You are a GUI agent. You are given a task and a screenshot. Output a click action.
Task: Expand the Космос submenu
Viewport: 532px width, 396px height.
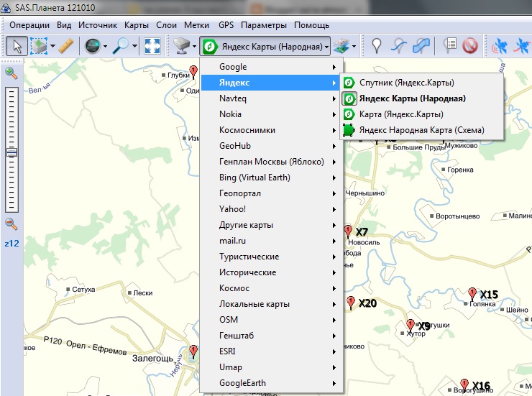272,288
